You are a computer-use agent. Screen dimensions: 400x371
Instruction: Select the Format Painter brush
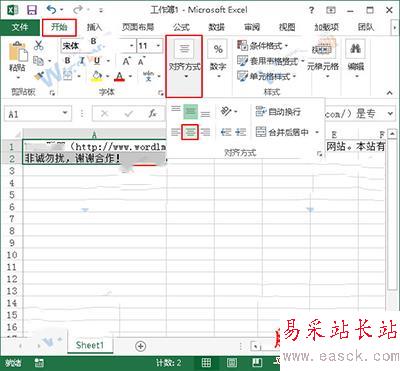(39, 76)
